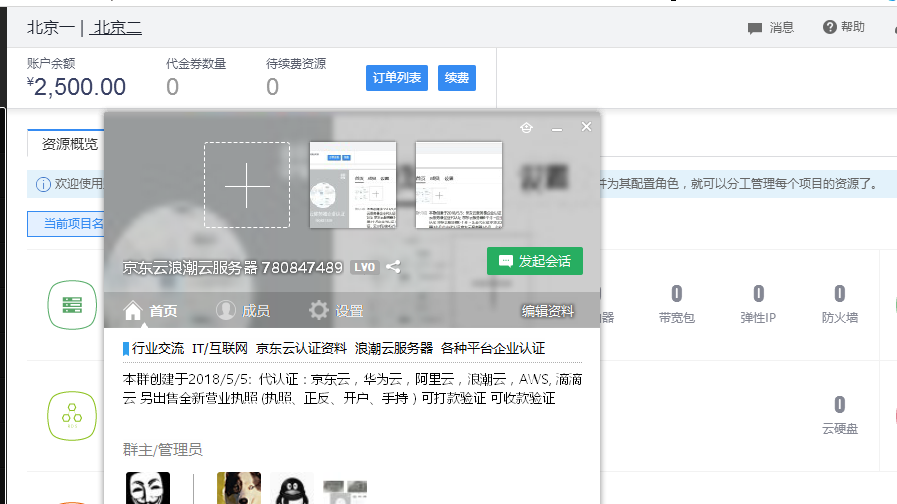Open the Guy Fawkes mask owner avatar
This screenshot has height=504, width=897.
click(x=148, y=488)
